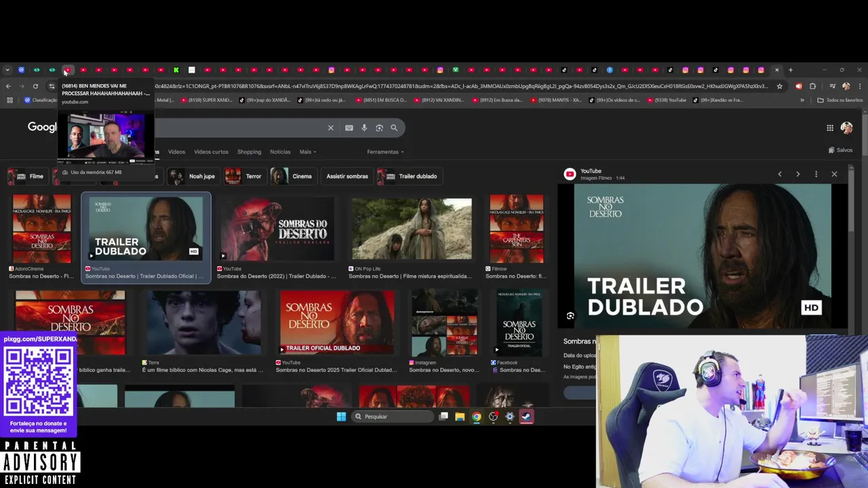Select the Trailer dublado suggestion chip
Viewport: 868px width, 488px height.
(408, 176)
